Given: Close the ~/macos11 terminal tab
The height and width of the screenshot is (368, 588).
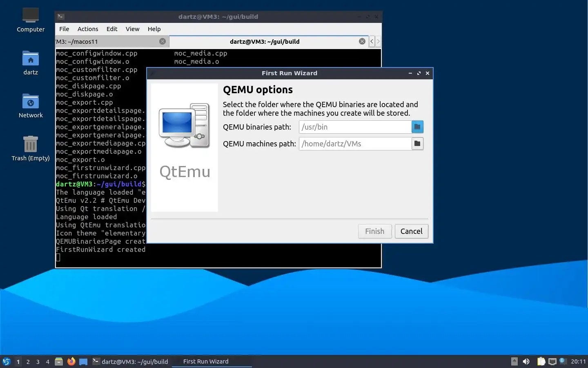Looking at the screenshot, I should click(163, 41).
